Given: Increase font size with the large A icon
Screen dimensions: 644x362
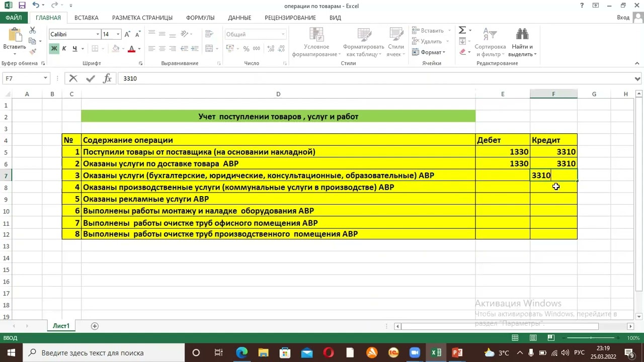Looking at the screenshot, I should tap(127, 34).
